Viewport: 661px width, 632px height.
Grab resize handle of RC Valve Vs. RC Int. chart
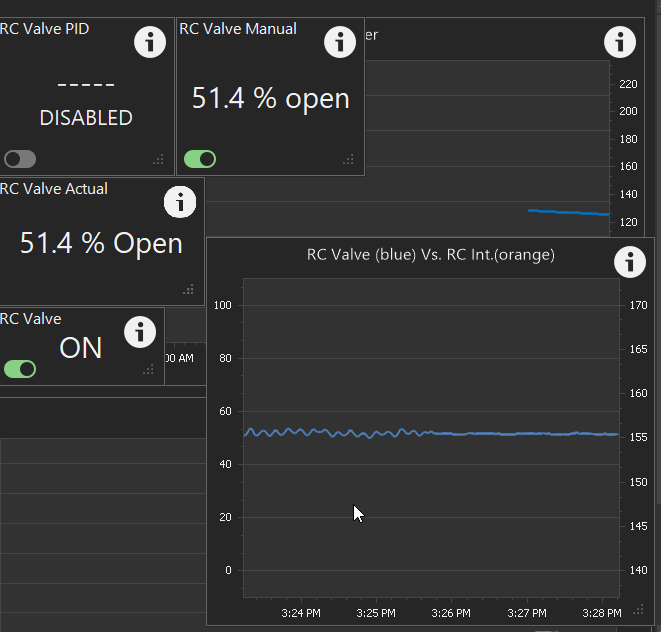(x=639, y=610)
